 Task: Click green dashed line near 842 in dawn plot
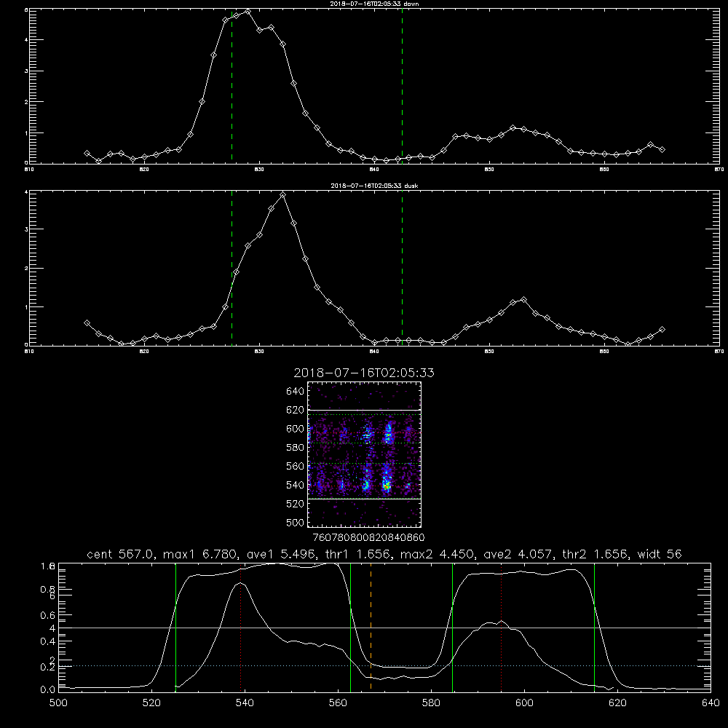[402, 86]
